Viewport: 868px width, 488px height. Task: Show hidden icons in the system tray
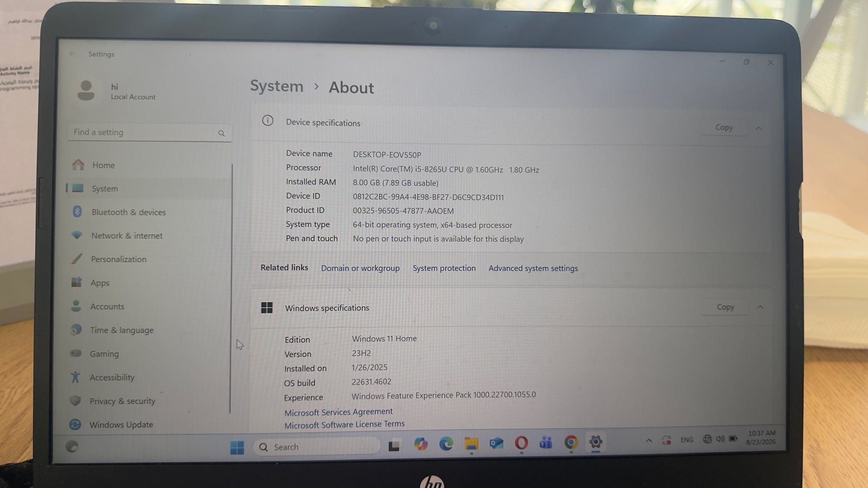coord(649,441)
